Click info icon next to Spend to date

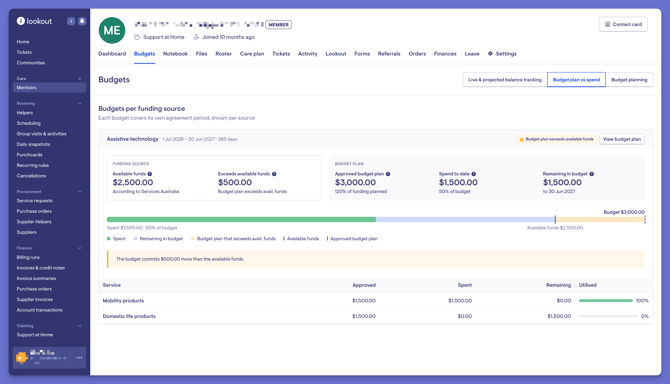point(473,174)
